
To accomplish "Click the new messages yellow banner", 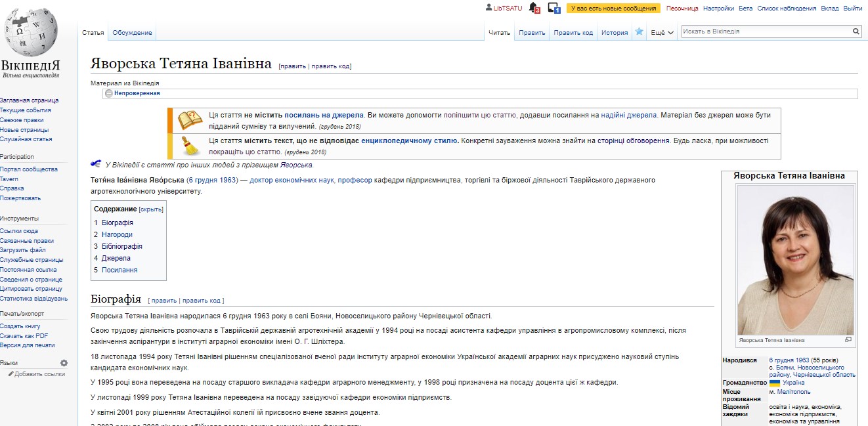I will [x=613, y=9].
